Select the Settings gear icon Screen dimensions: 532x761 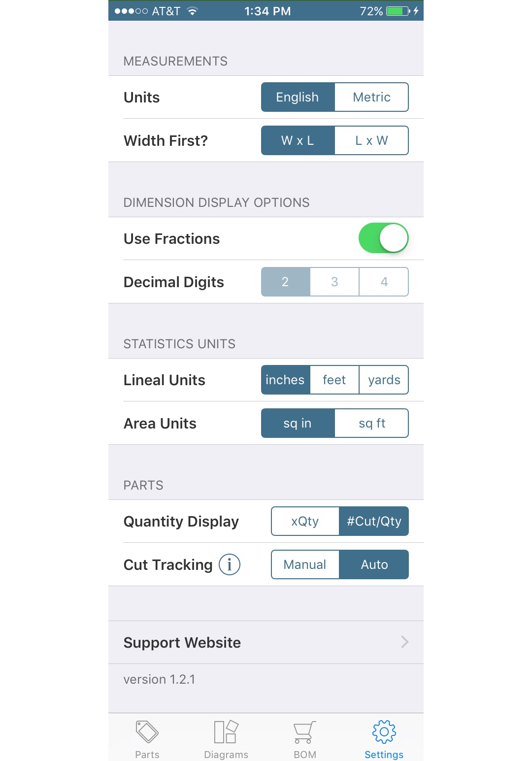(x=384, y=732)
